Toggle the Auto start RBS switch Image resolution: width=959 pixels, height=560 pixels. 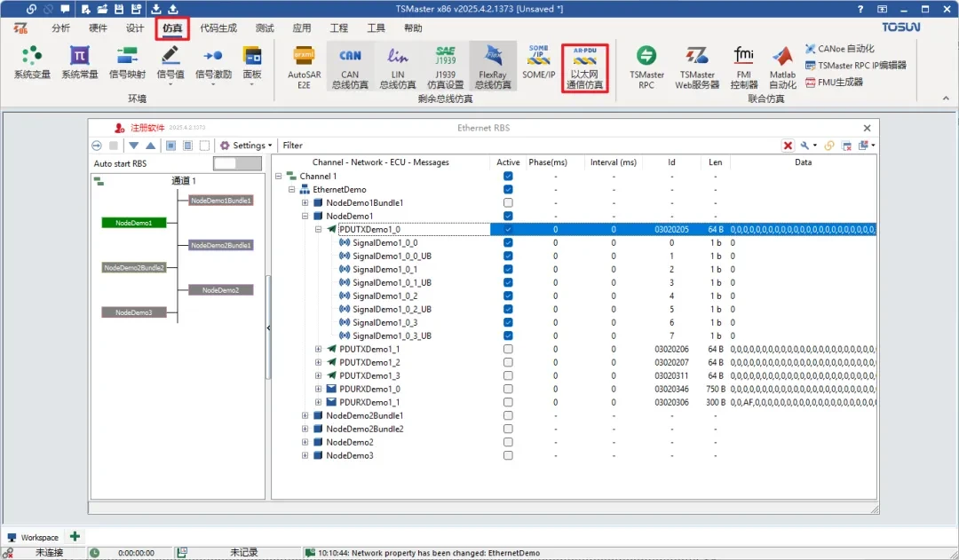237,163
